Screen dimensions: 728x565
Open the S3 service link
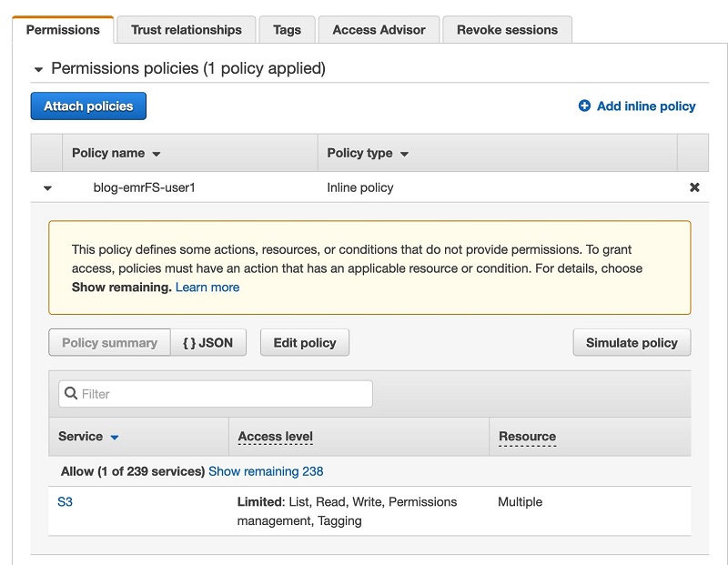click(x=65, y=502)
